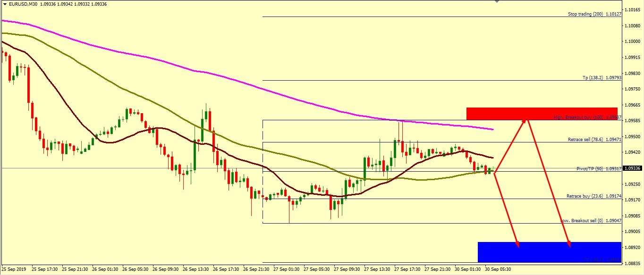The image size is (644, 275).
Task: Click the upper red arrowhead at red zone
Action: coord(524,121)
